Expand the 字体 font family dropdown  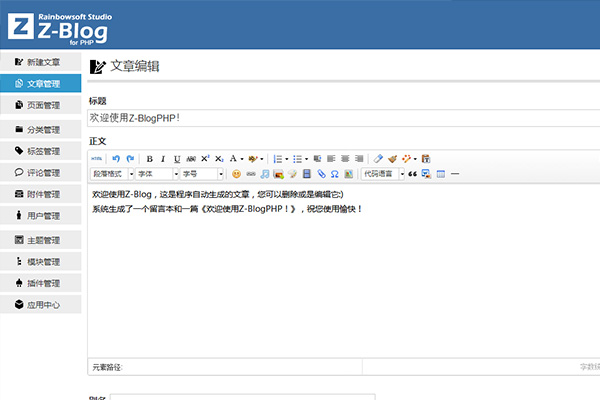[x=155, y=173]
